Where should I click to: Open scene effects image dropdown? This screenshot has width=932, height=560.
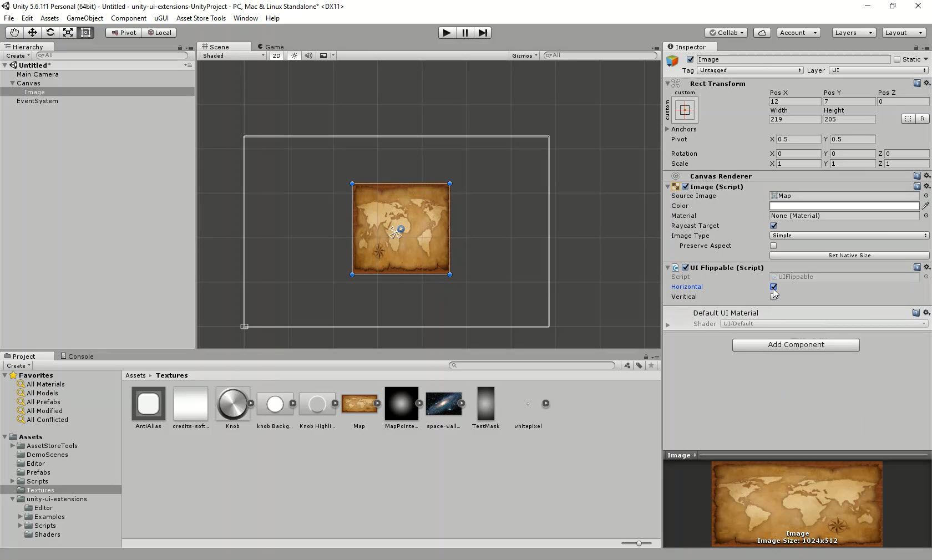[326, 55]
